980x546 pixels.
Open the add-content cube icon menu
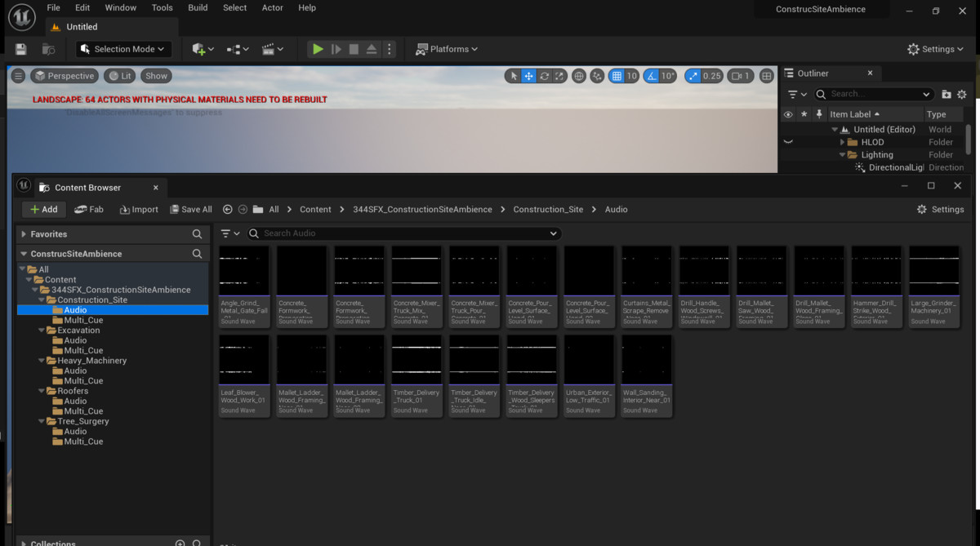(x=202, y=49)
